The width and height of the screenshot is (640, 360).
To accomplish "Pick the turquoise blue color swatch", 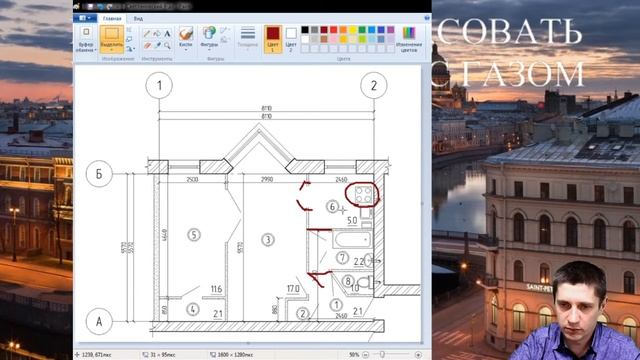I will pyautogui.click(x=371, y=29).
